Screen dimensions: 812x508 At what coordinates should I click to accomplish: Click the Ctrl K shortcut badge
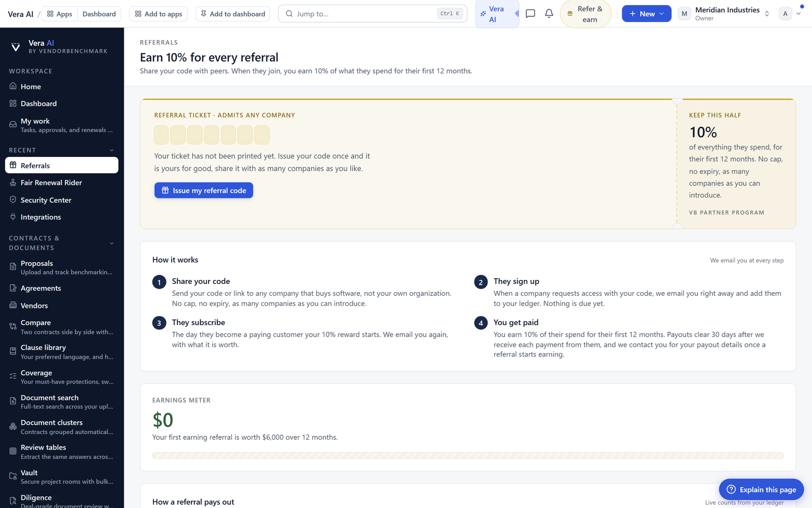click(450, 14)
